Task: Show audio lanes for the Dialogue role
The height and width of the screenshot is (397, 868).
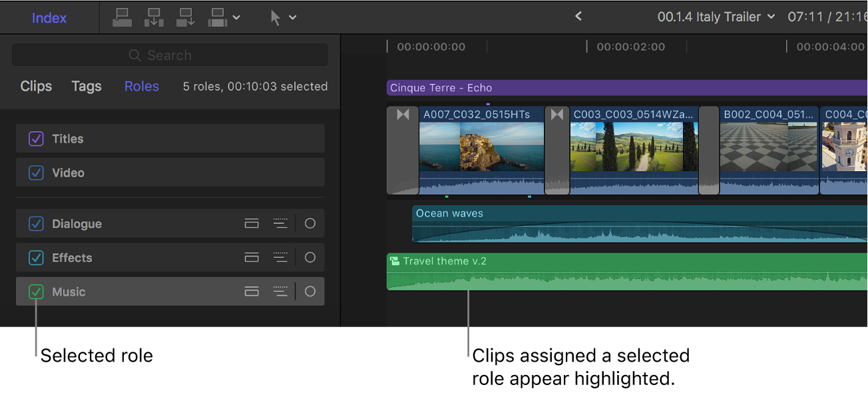Action: pos(252,223)
